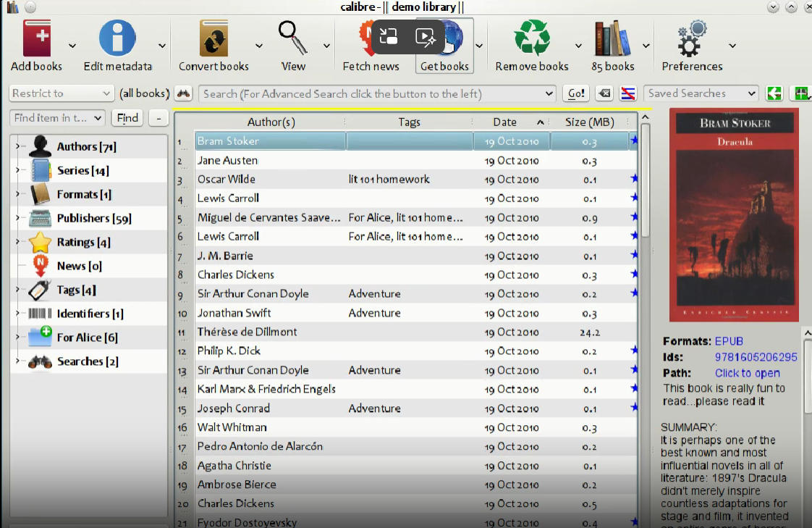Screen dimensions: 812x528
Task: Click the Find button
Action: [127, 118]
